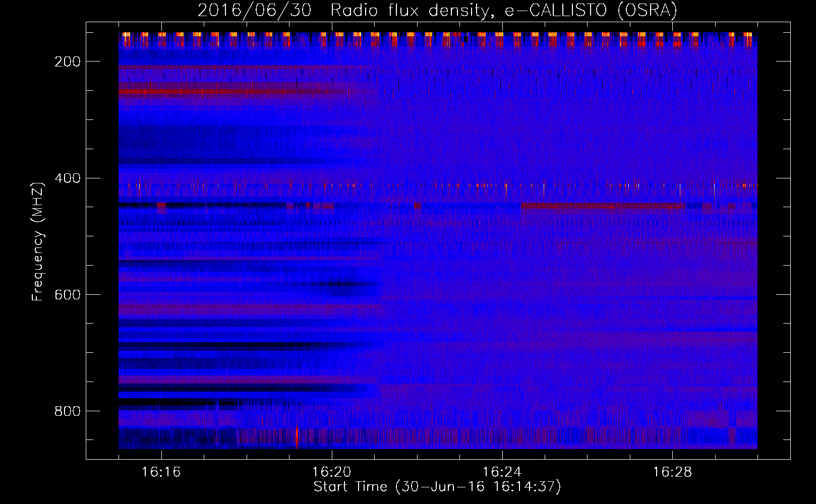
Task: Click the 400 frequency tick label
Action: coord(67,178)
